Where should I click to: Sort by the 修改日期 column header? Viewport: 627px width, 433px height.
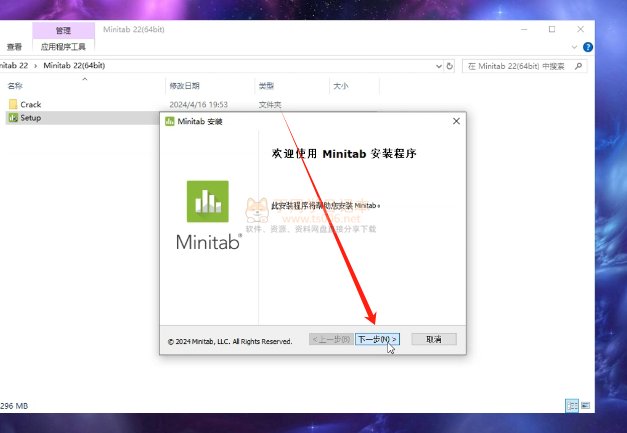[x=184, y=86]
